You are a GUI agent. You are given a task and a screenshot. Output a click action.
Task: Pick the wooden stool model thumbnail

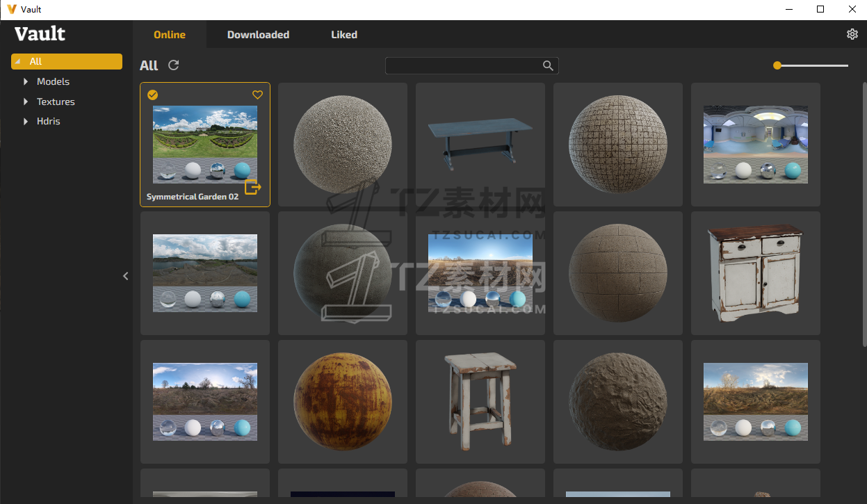tap(480, 401)
